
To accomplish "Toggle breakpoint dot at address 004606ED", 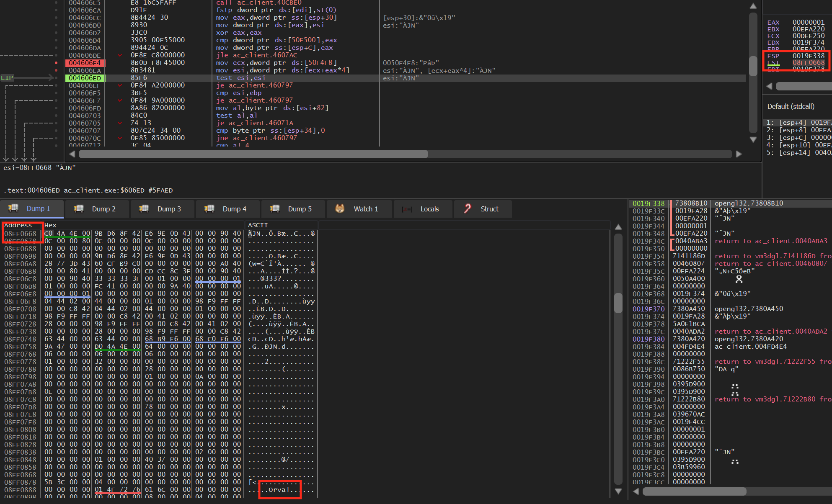I will (56, 78).
